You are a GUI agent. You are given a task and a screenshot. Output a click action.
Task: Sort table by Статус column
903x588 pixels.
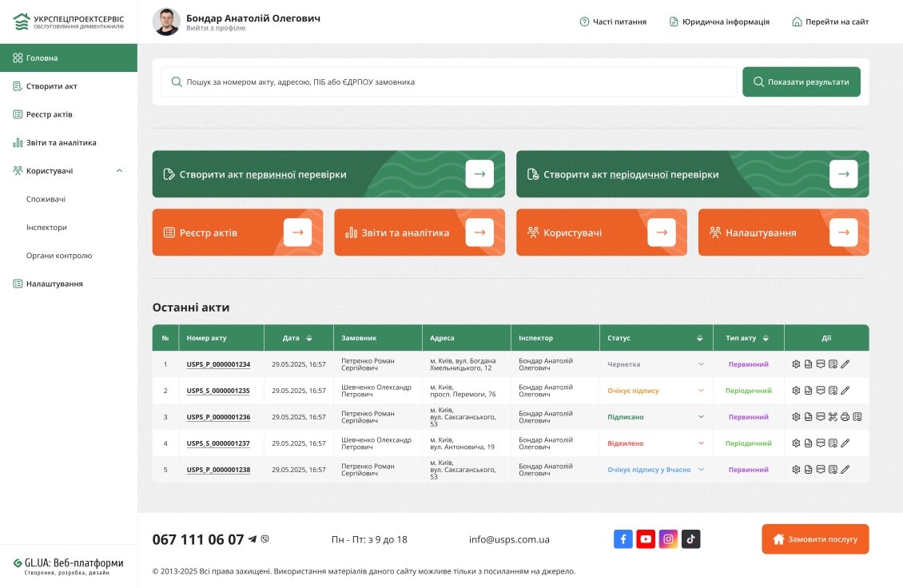(x=700, y=338)
